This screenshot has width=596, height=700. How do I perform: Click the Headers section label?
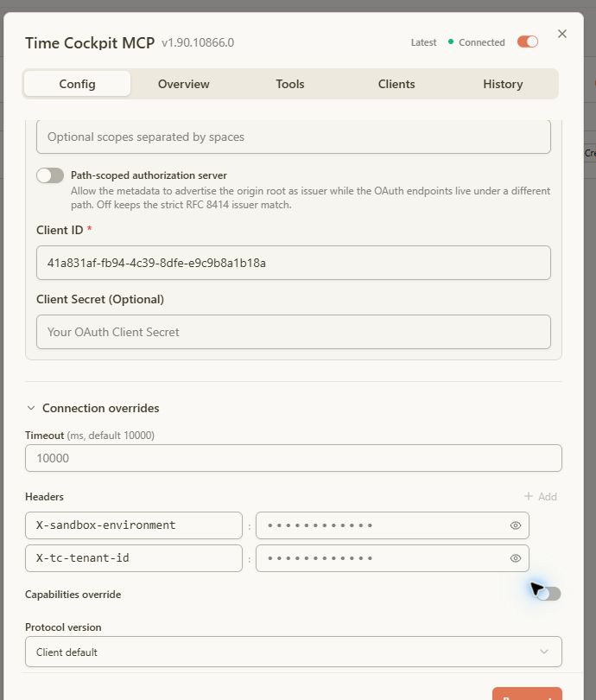[44, 496]
